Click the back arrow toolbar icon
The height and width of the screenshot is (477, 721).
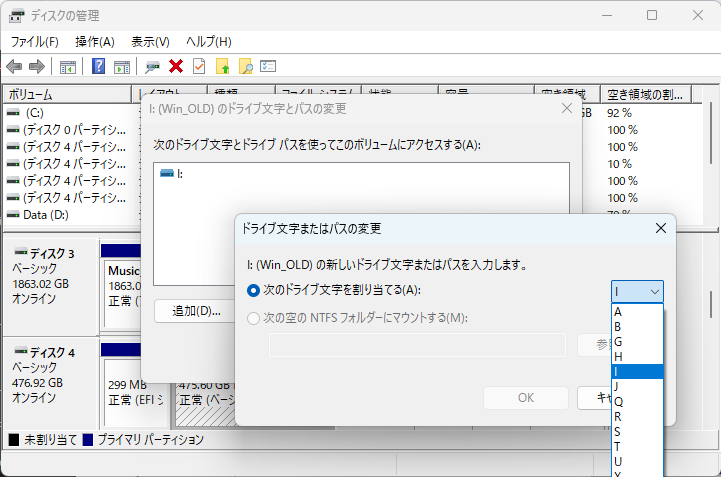(x=14, y=67)
